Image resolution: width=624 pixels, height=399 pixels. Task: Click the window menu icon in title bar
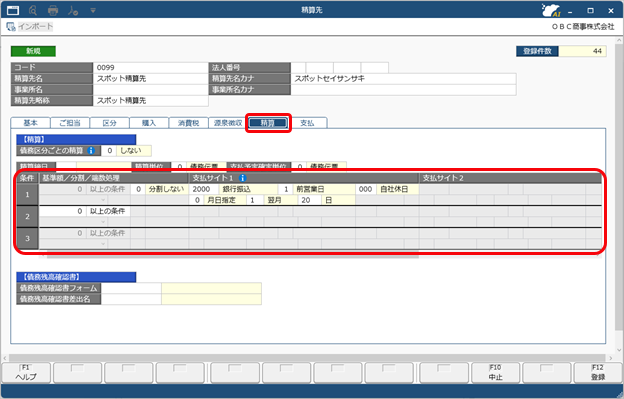point(13,10)
